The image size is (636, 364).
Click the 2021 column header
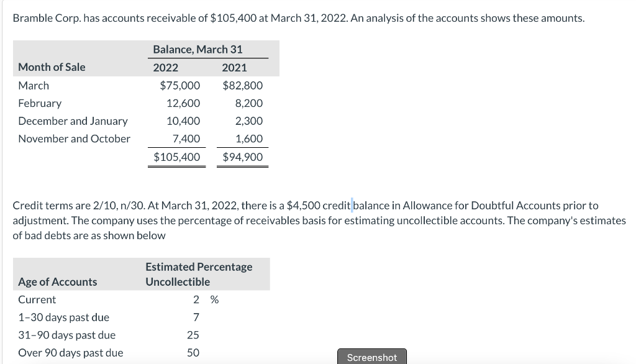pyautogui.click(x=234, y=68)
